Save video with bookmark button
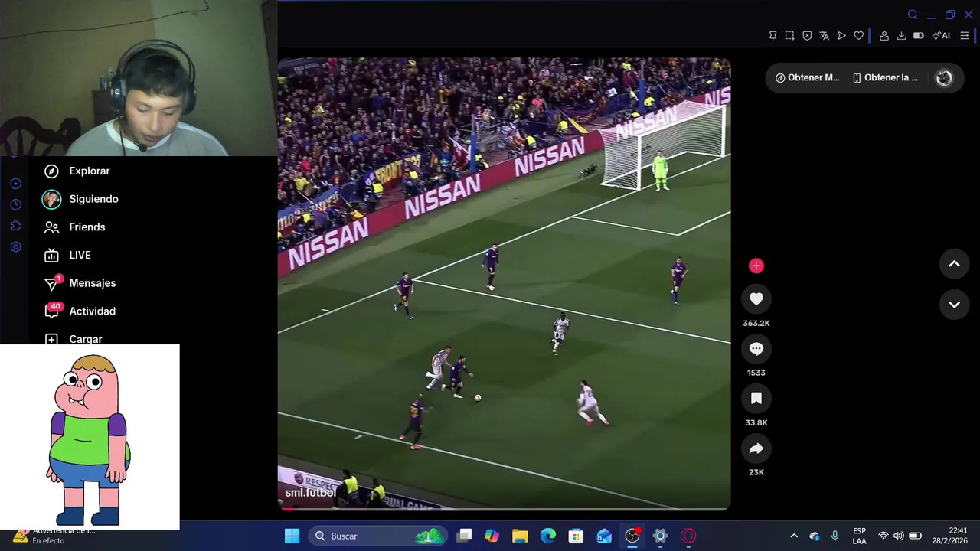This screenshot has width=980, height=551. coord(756,399)
